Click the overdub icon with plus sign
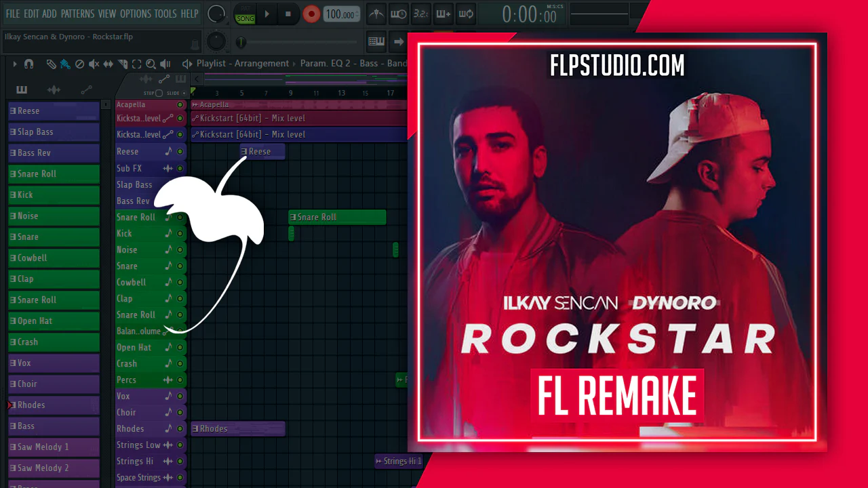 click(443, 14)
